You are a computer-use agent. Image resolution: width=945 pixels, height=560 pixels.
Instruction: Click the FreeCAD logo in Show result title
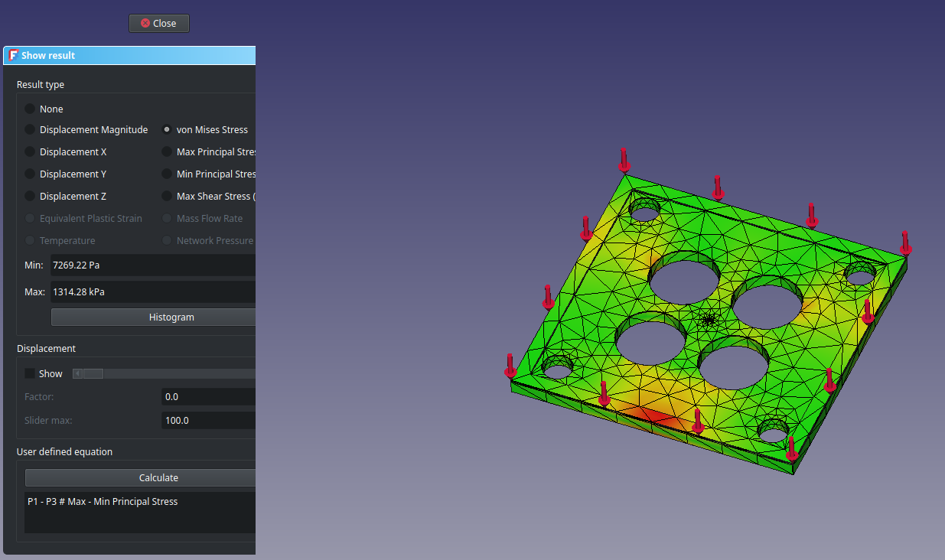(x=13, y=56)
